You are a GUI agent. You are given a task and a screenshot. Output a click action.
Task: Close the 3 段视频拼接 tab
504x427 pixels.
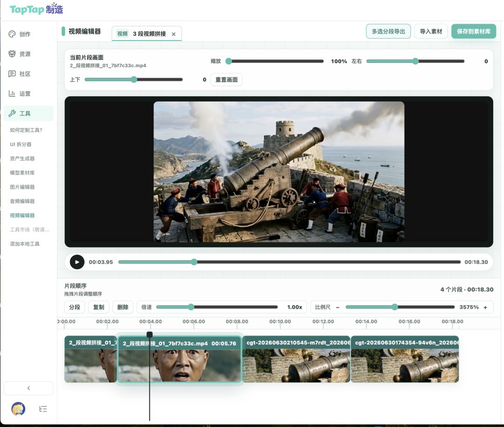(x=174, y=34)
